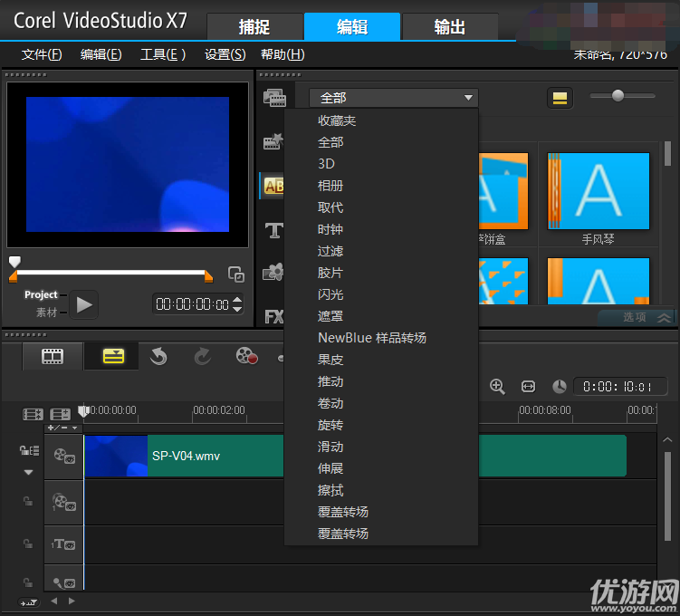
Task: Click the timeline vertical scrollbar
Action: tap(668, 496)
